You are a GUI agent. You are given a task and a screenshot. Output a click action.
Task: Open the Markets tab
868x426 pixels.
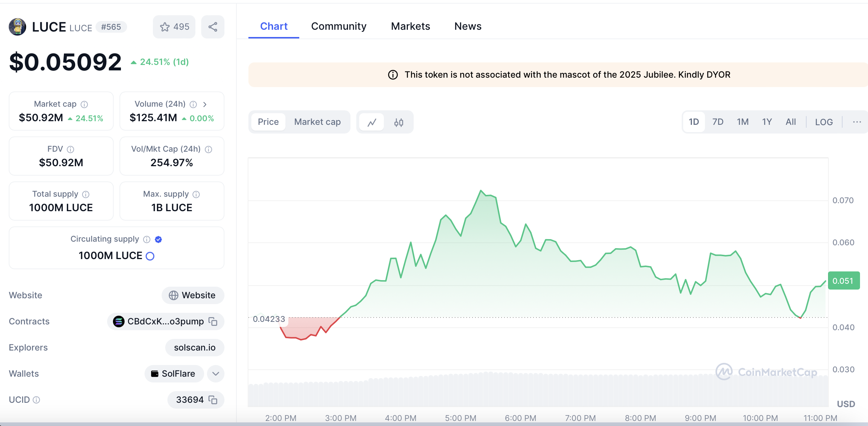pos(410,26)
